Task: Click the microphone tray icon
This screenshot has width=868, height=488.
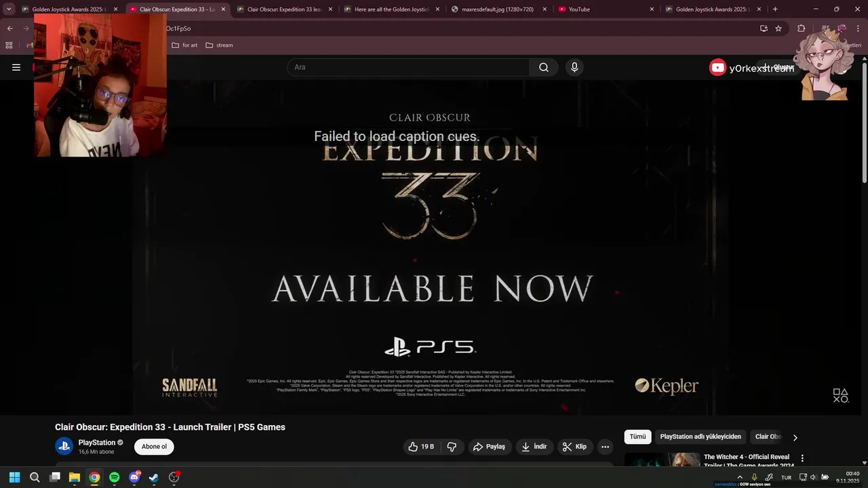Action: [754, 477]
